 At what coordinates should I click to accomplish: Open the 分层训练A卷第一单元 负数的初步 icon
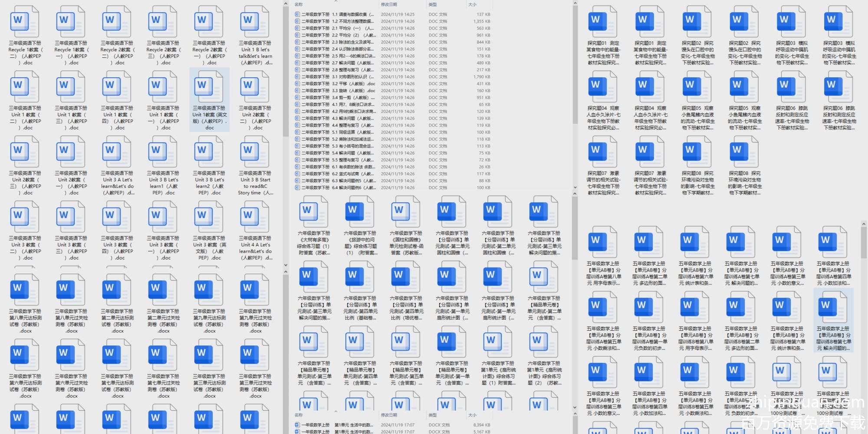point(649,307)
